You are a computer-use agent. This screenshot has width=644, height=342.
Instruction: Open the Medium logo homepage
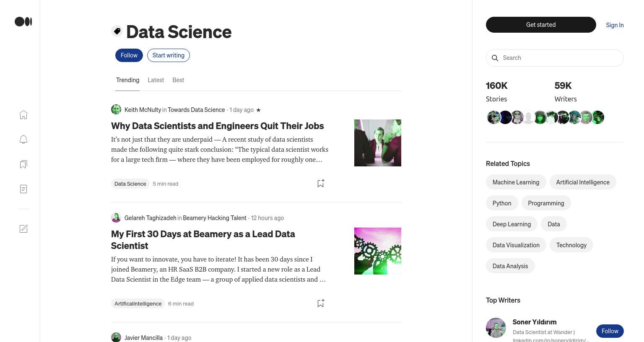point(23,21)
